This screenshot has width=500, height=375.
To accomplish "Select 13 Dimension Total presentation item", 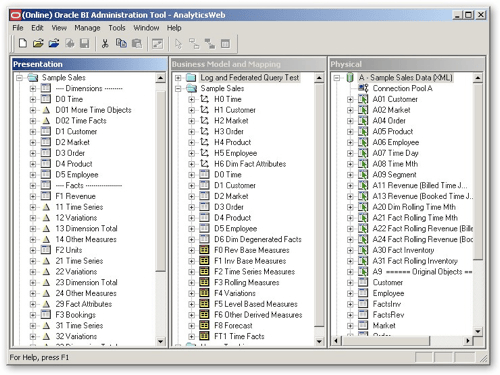I will (86, 229).
